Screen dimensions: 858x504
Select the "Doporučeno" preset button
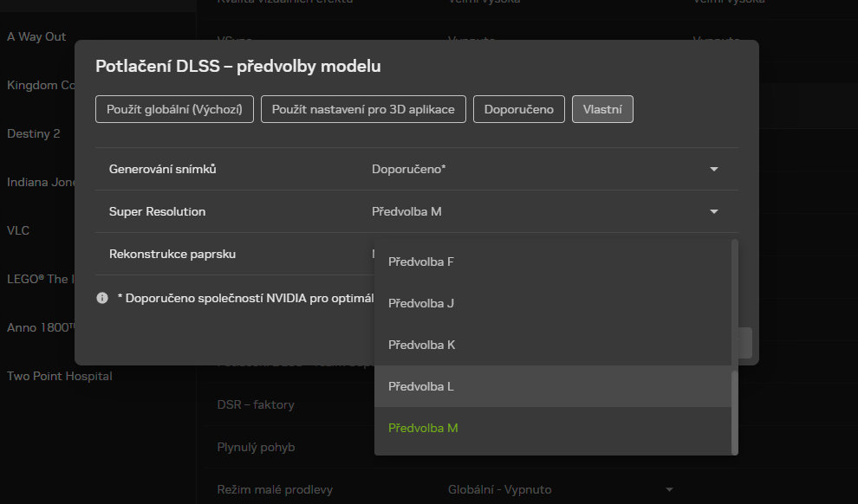(518, 108)
